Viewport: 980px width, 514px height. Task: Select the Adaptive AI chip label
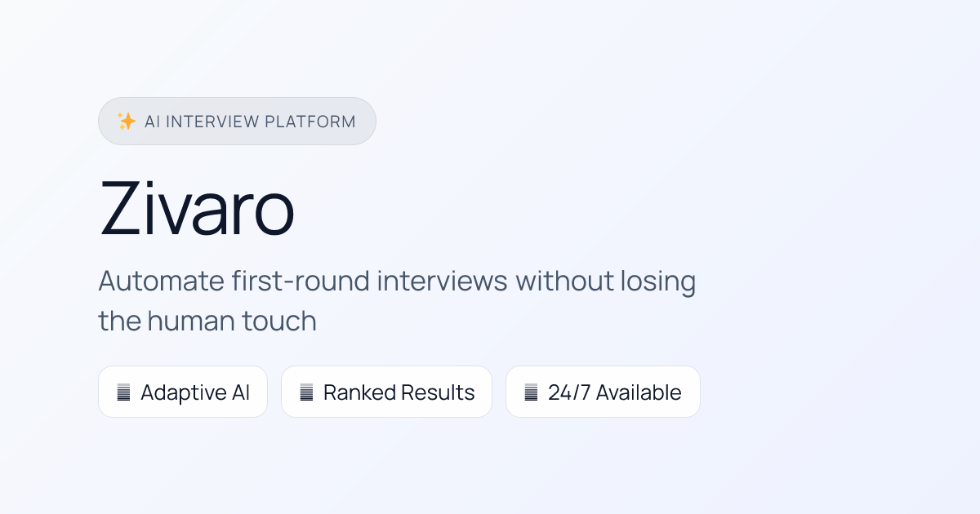pyautogui.click(x=195, y=392)
